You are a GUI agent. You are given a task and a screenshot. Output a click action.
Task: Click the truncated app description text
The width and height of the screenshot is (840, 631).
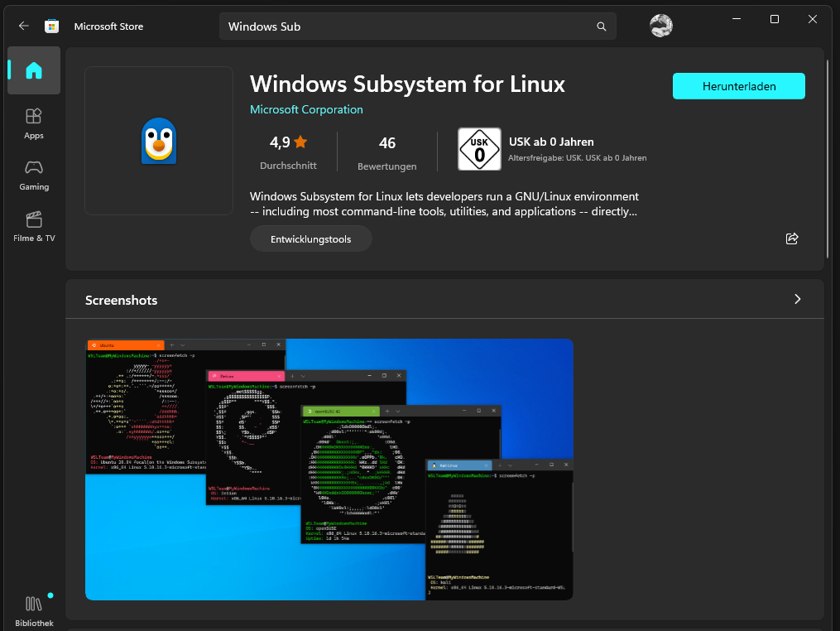pos(444,204)
